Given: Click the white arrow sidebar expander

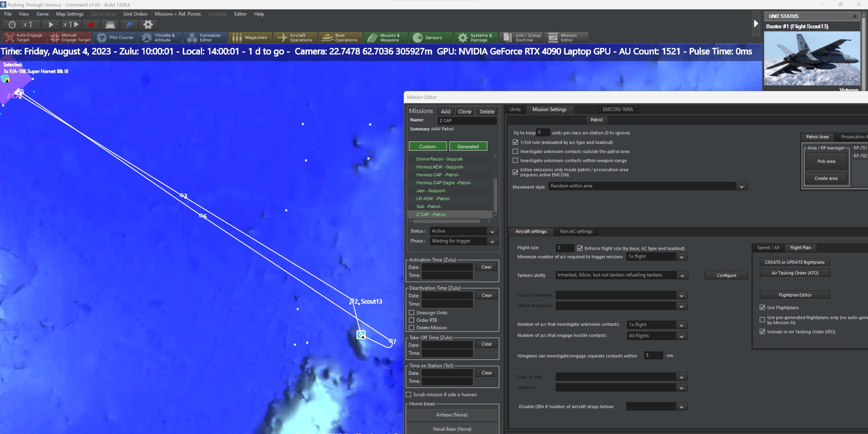Looking at the screenshot, I should pyautogui.click(x=756, y=24).
